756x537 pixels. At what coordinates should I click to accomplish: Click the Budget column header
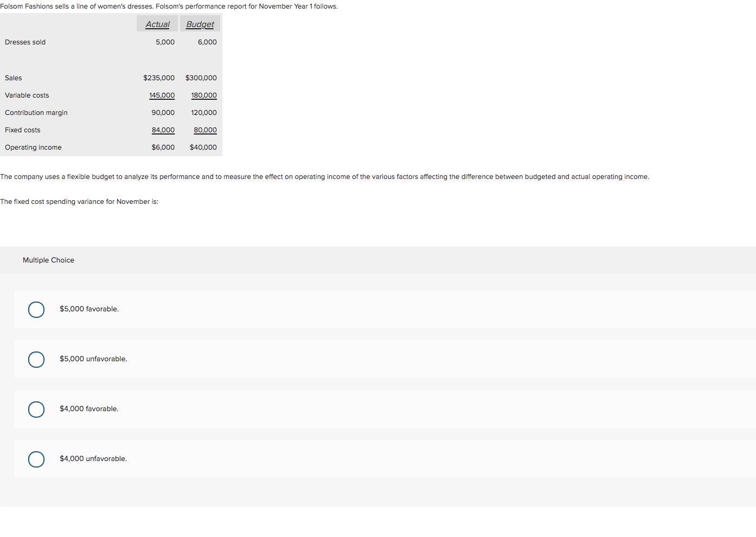(x=200, y=24)
